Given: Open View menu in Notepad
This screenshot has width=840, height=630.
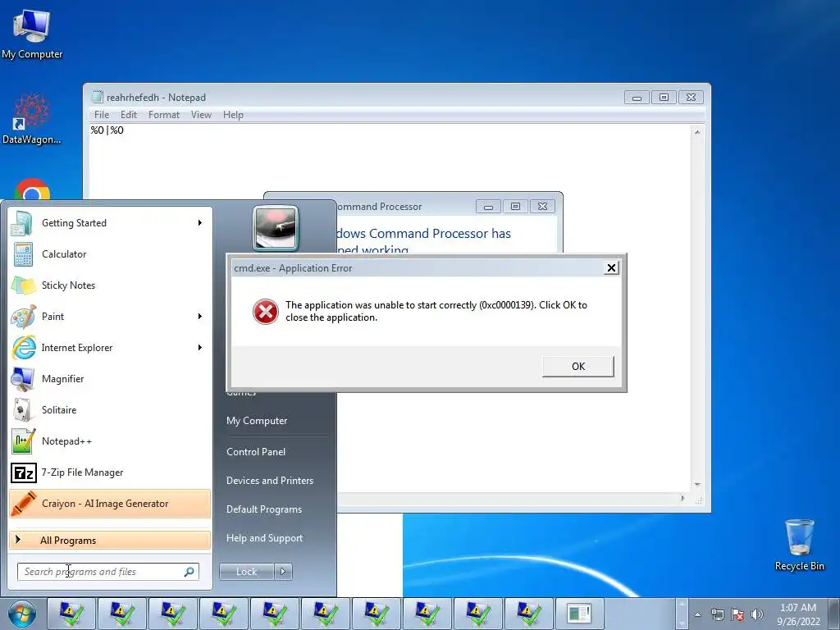Looking at the screenshot, I should pyautogui.click(x=201, y=115).
